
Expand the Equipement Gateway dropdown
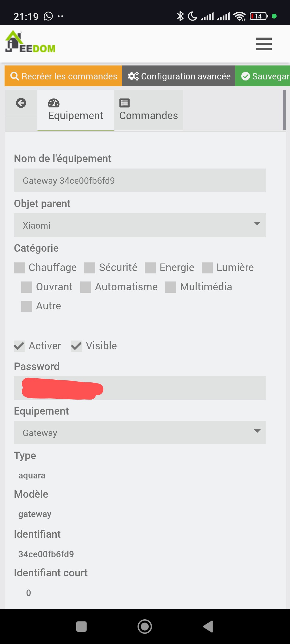point(140,433)
